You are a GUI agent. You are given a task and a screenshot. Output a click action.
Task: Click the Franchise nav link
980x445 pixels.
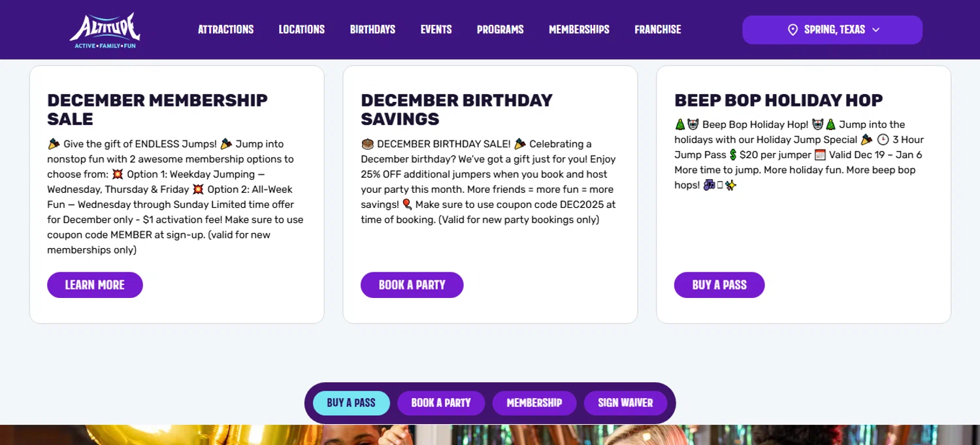point(657,29)
